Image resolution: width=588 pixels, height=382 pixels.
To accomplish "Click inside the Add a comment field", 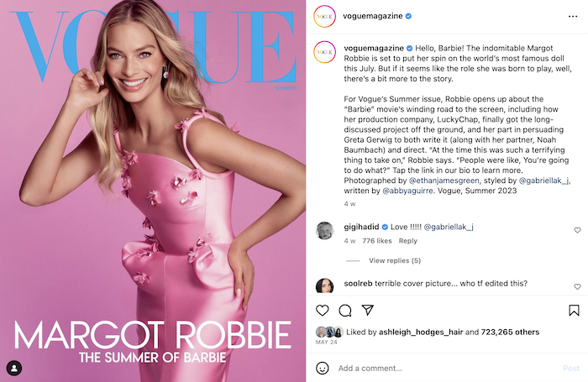I will tap(446, 368).
